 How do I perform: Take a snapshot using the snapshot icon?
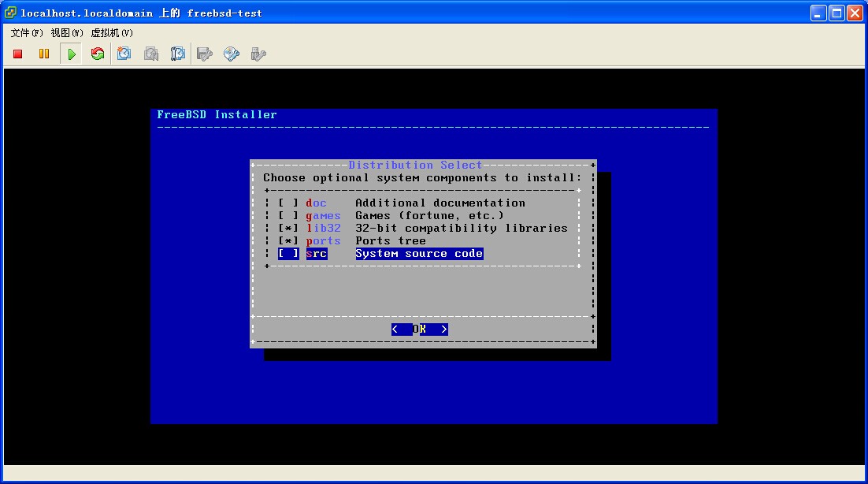click(x=124, y=54)
